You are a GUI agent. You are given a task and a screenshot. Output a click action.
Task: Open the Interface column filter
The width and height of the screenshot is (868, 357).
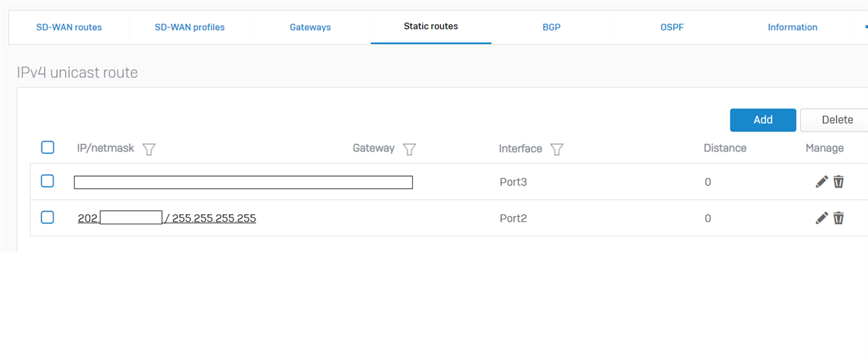[557, 149]
